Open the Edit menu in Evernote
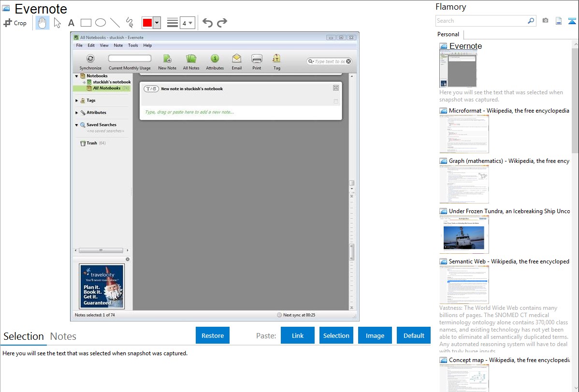 [91, 45]
